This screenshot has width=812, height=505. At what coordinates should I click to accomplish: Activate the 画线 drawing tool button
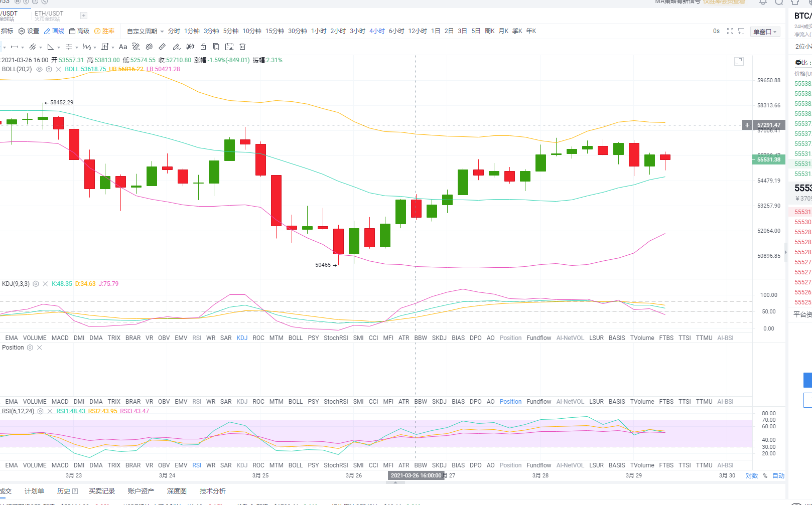pos(54,31)
